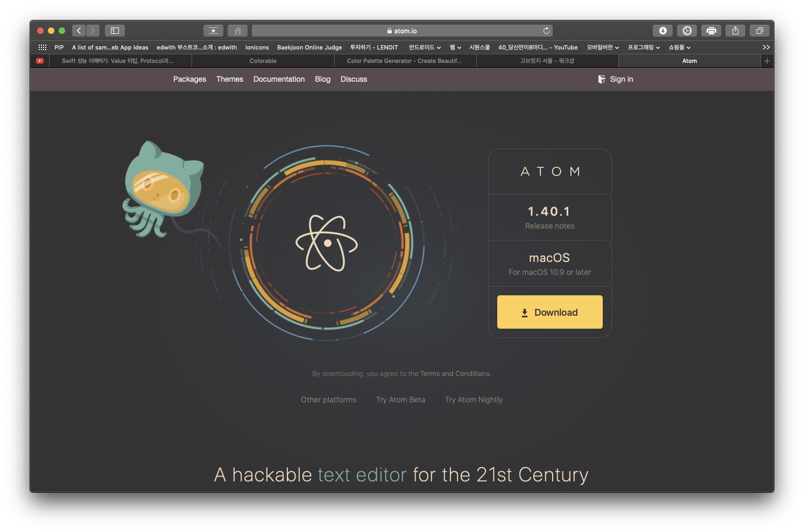Open a new tab with plus icon
804x532 pixels.
[x=767, y=61]
